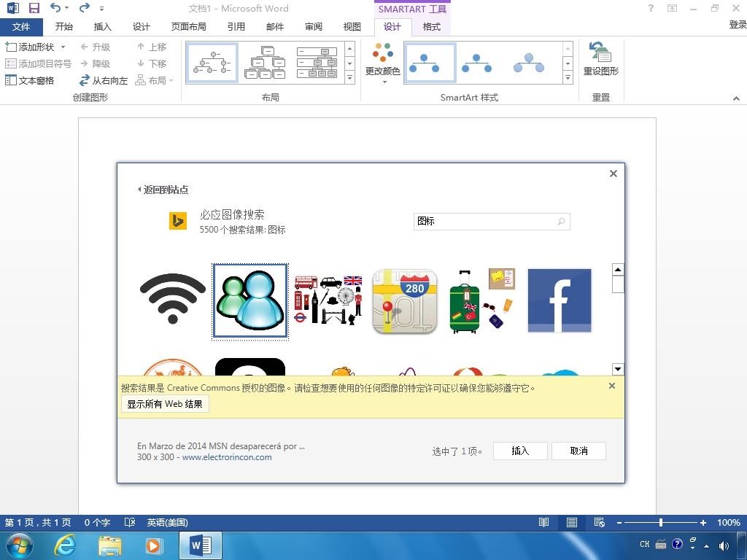Switch to the 开始 ribbon tab
This screenshot has height=560, width=747.
pyautogui.click(x=64, y=27)
